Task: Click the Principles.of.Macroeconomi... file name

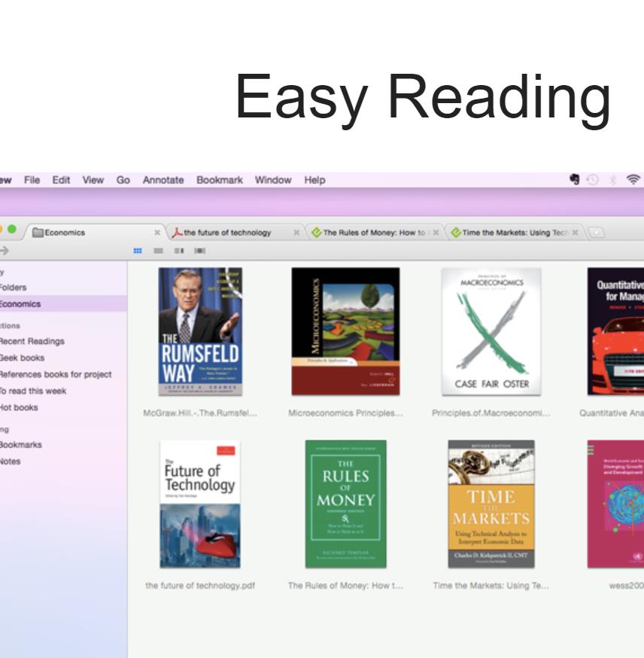Action: (491, 413)
